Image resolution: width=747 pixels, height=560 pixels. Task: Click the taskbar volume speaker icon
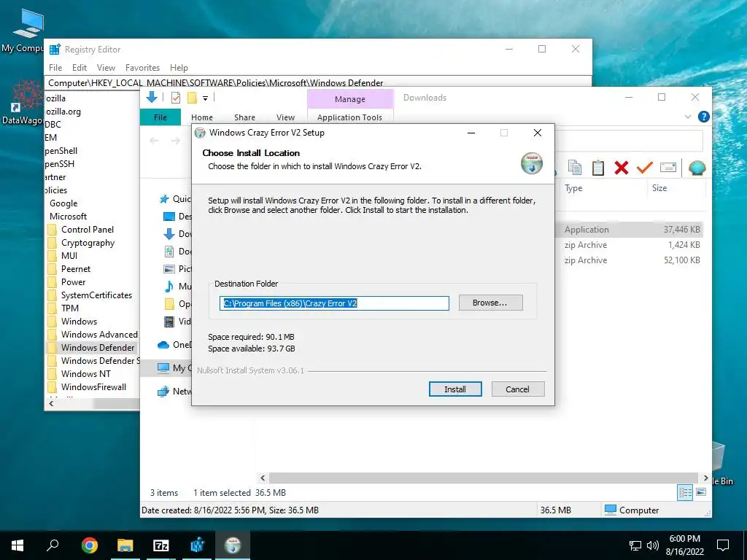click(x=652, y=545)
